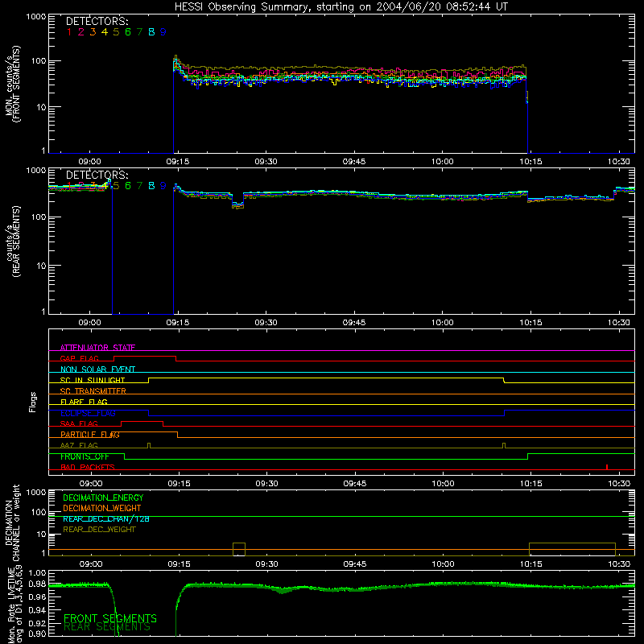Click the DECIMATION_ENERGY legend label

103,497
